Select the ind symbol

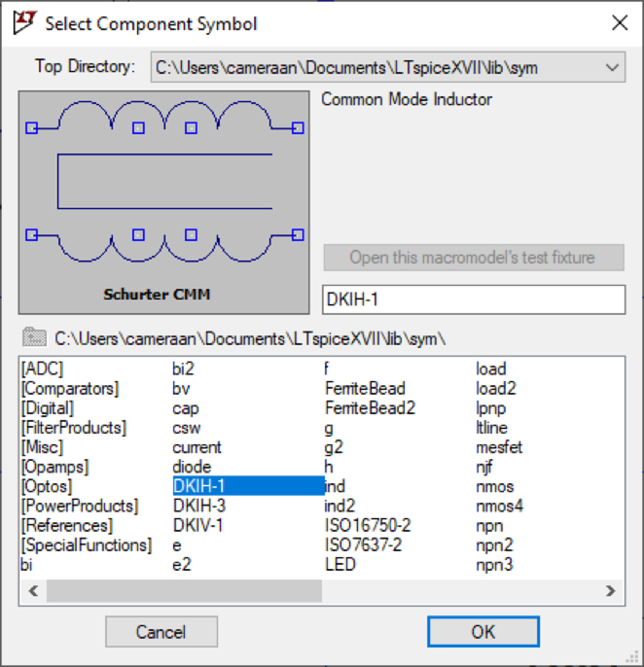335,486
